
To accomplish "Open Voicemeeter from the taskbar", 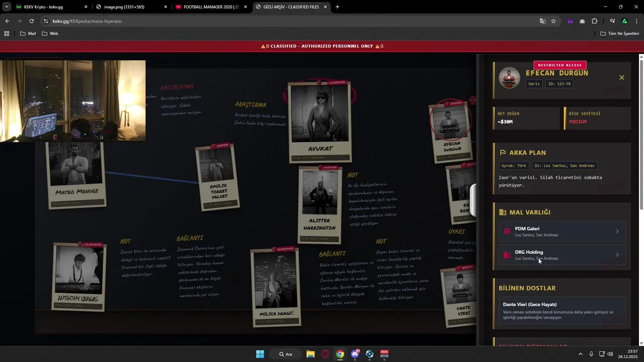I will (384, 354).
